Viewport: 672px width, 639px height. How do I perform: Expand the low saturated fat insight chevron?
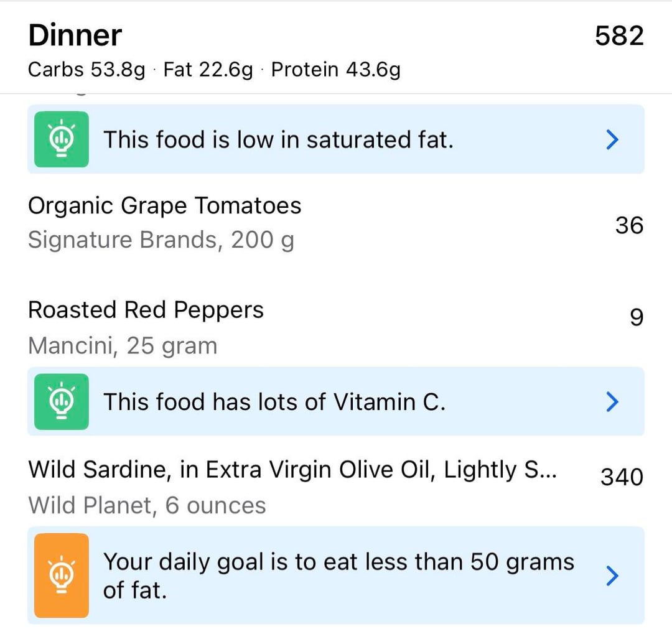tap(612, 140)
